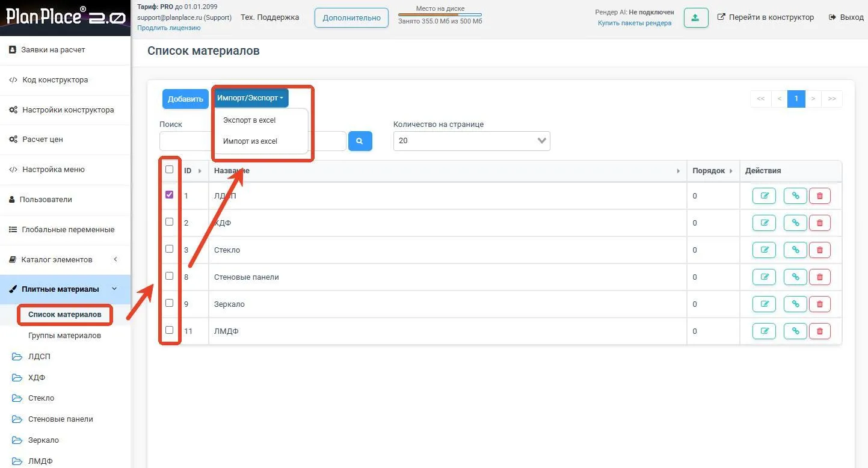Click the blue search magnifier button
868x468 pixels.
tap(360, 141)
